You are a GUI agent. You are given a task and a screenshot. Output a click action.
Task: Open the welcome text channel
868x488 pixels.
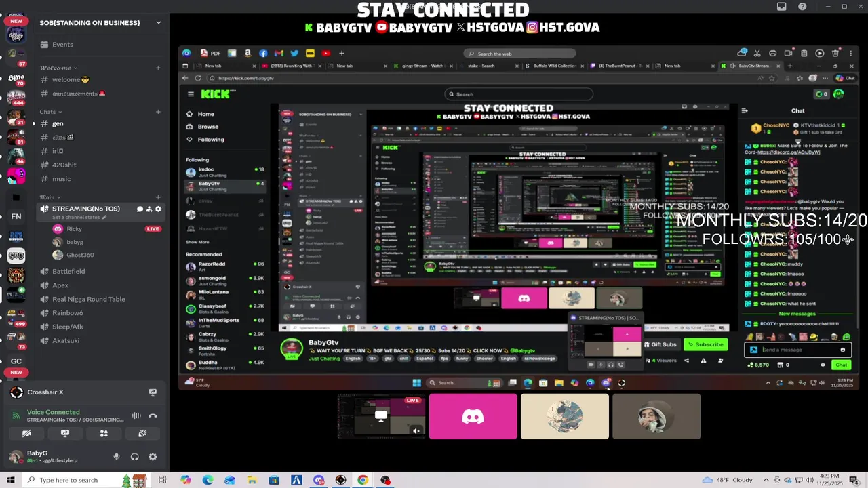click(x=101, y=79)
